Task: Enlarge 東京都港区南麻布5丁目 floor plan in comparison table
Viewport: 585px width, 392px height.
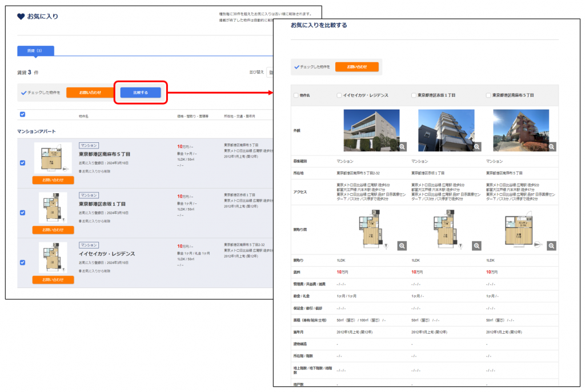Action: pyautogui.click(x=551, y=246)
